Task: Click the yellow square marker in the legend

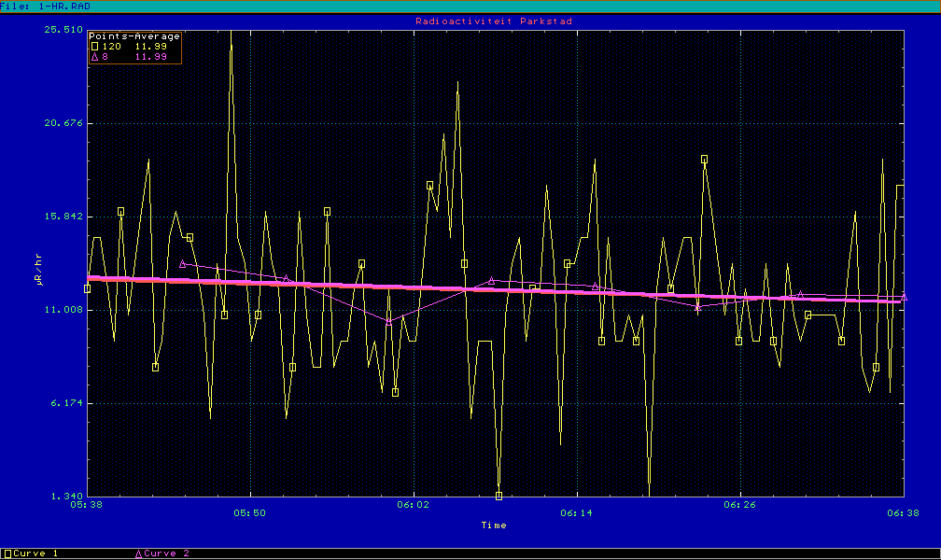Action: [94, 46]
